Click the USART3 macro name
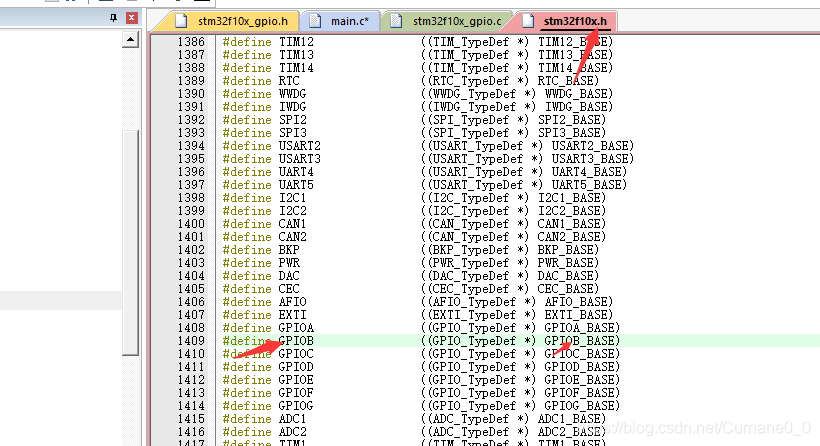This screenshot has width=820, height=446. (300, 159)
